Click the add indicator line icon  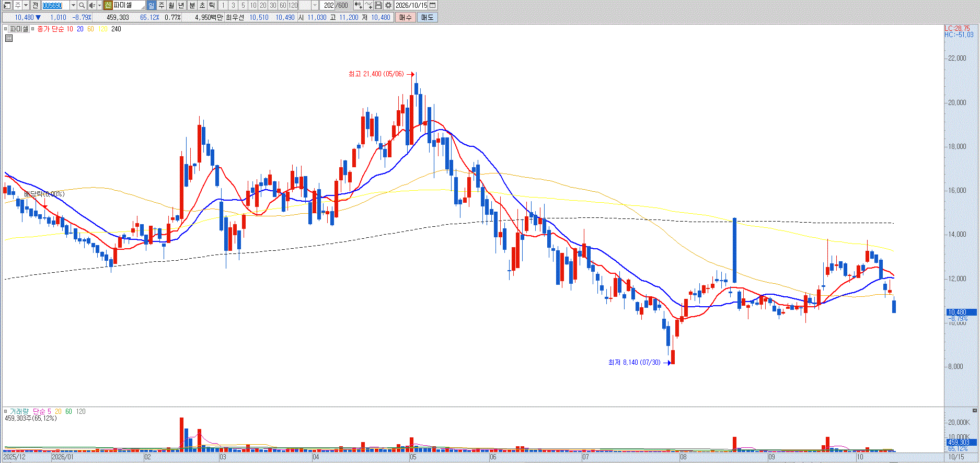[368, 5]
